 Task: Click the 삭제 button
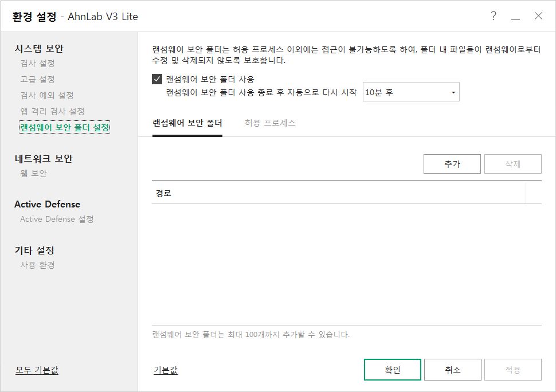pyautogui.click(x=513, y=164)
